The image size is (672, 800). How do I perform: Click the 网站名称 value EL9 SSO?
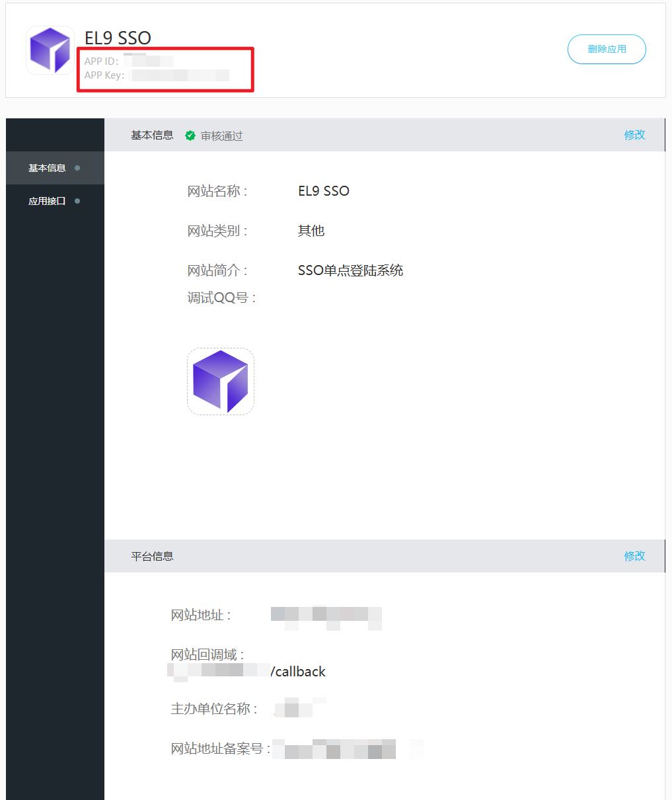point(324,191)
